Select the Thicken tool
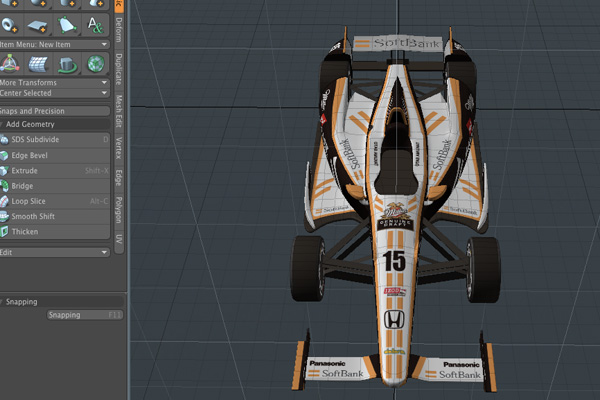The image size is (600, 400). tap(55, 232)
